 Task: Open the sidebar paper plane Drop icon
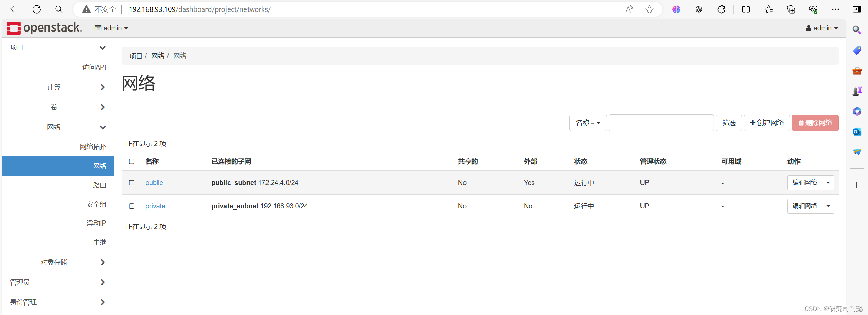click(x=857, y=152)
